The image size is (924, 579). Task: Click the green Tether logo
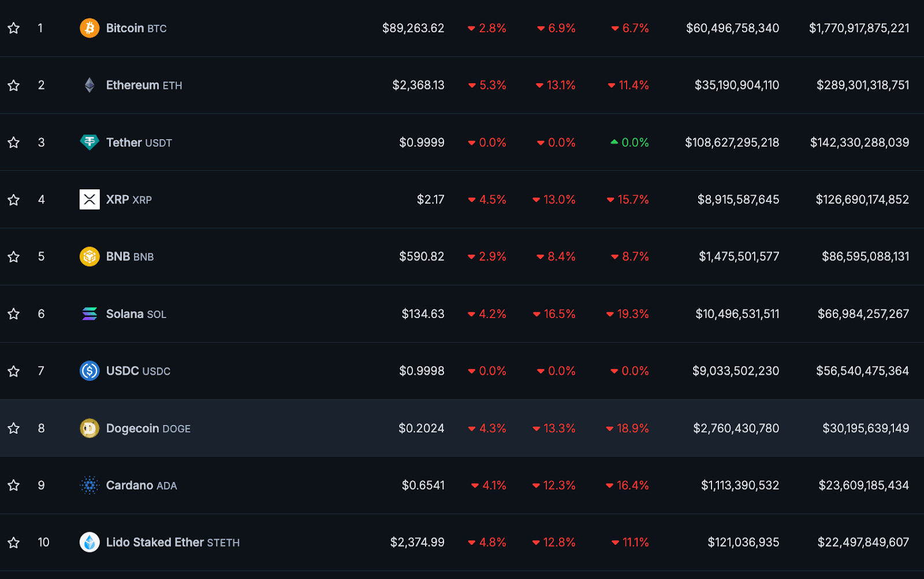(x=90, y=143)
